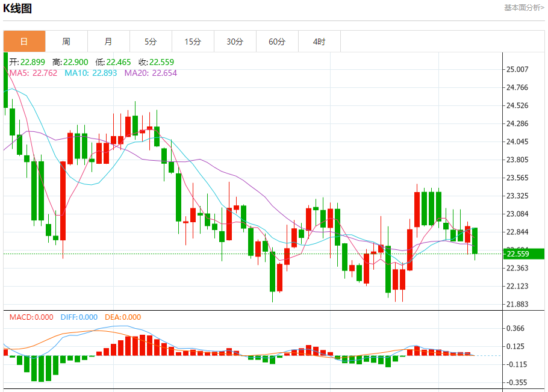Open the 月 monthly chart tab

click(108, 42)
